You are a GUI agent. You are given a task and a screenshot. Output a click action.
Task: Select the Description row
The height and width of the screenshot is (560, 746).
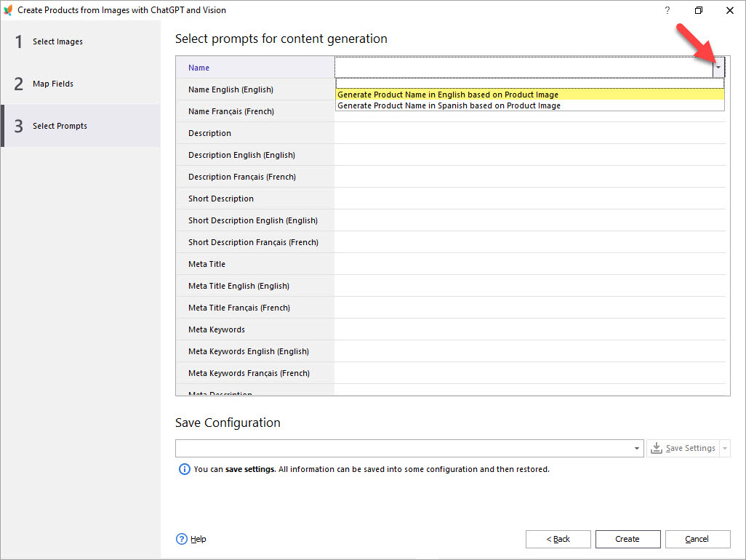tap(255, 133)
